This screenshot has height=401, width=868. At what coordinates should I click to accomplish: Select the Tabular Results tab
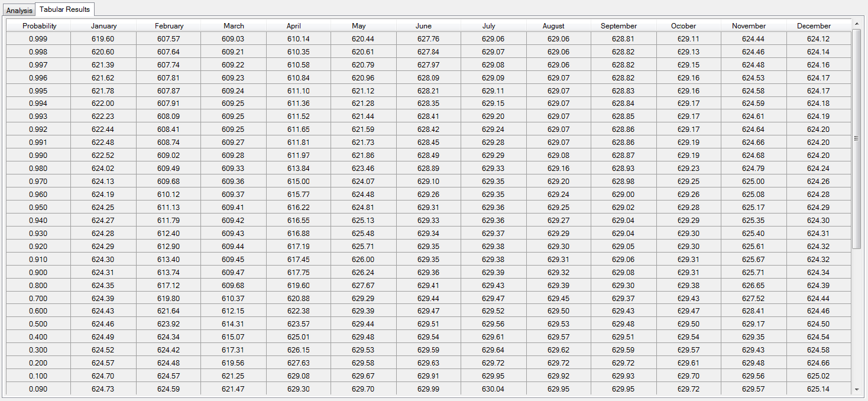(x=64, y=9)
